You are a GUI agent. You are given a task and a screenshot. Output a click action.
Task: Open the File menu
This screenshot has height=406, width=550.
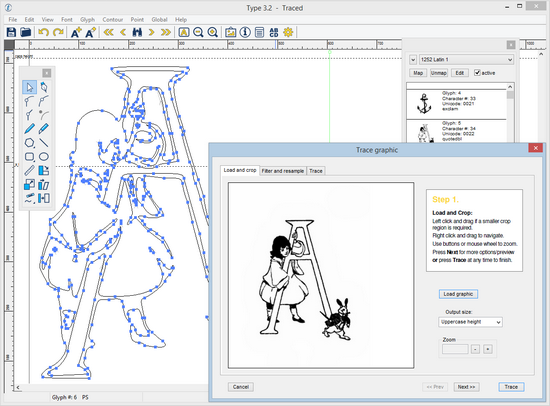point(13,20)
